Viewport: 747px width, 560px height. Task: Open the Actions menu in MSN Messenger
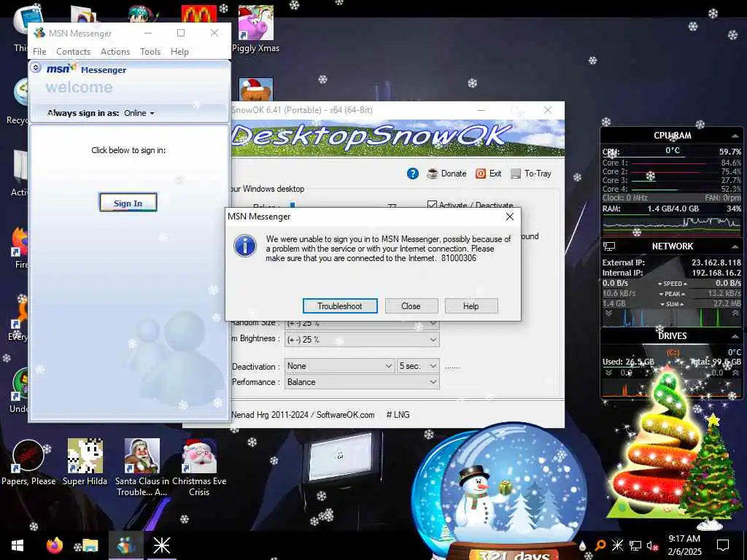115,52
